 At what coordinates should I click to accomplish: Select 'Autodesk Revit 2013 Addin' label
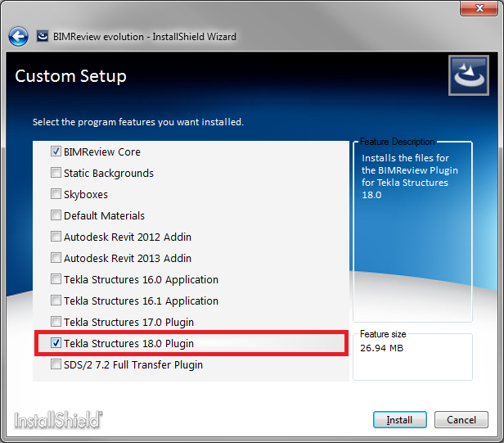coord(128,258)
